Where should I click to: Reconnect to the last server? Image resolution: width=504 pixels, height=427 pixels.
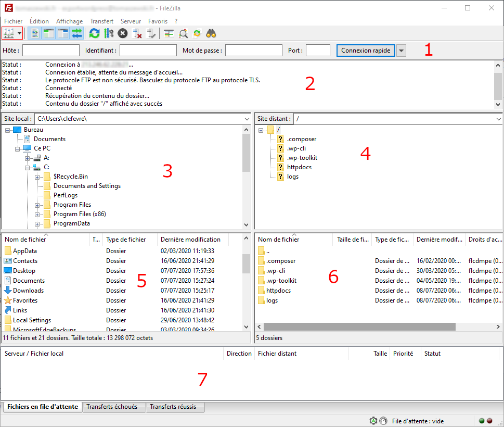click(x=151, y=33)
